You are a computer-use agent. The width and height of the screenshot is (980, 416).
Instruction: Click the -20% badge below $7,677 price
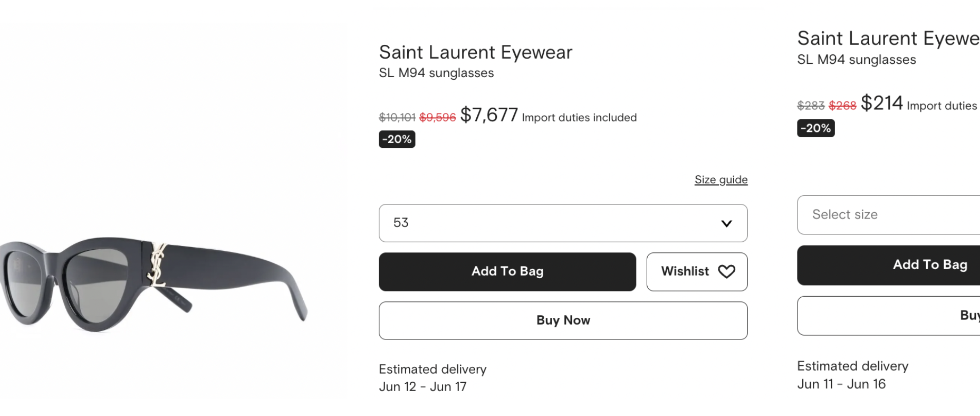click(397, 139)
